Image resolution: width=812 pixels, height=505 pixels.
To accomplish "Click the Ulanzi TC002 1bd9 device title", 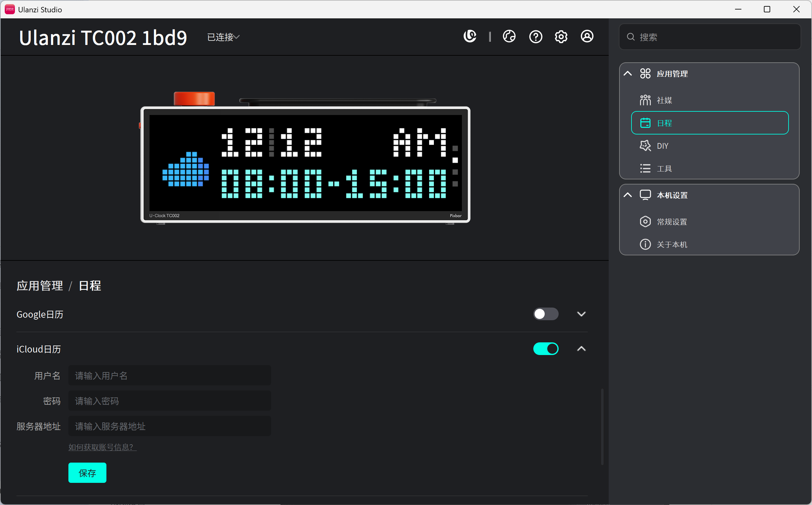I will tap(103, 37).
